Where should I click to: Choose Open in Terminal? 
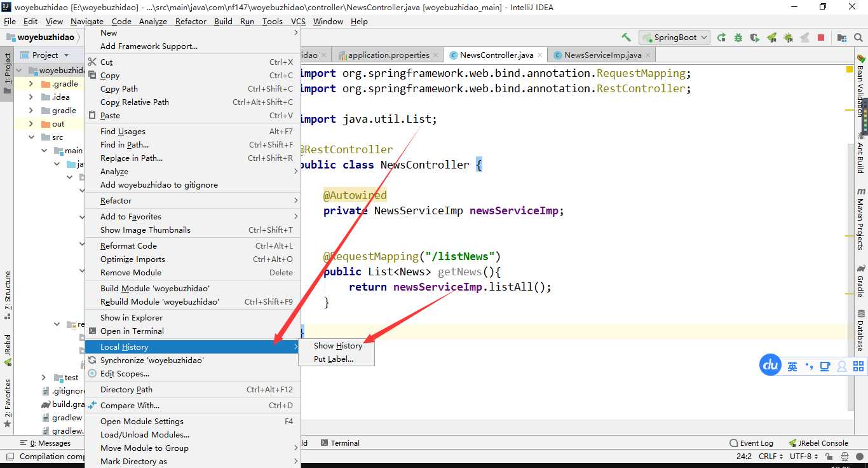pos(193,331)
